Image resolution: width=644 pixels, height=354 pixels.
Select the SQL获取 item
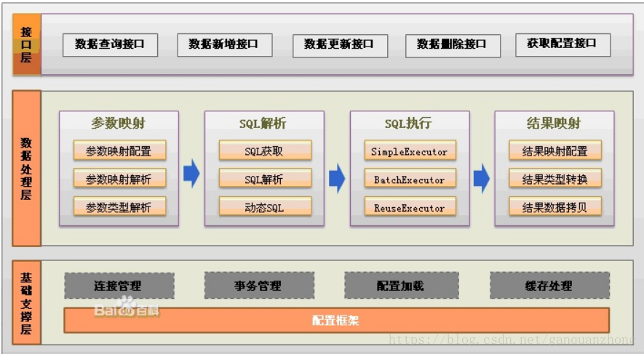click(x=265, y=150)
